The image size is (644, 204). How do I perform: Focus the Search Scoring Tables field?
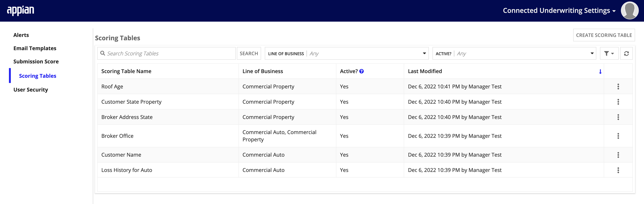tap(167, 54)
